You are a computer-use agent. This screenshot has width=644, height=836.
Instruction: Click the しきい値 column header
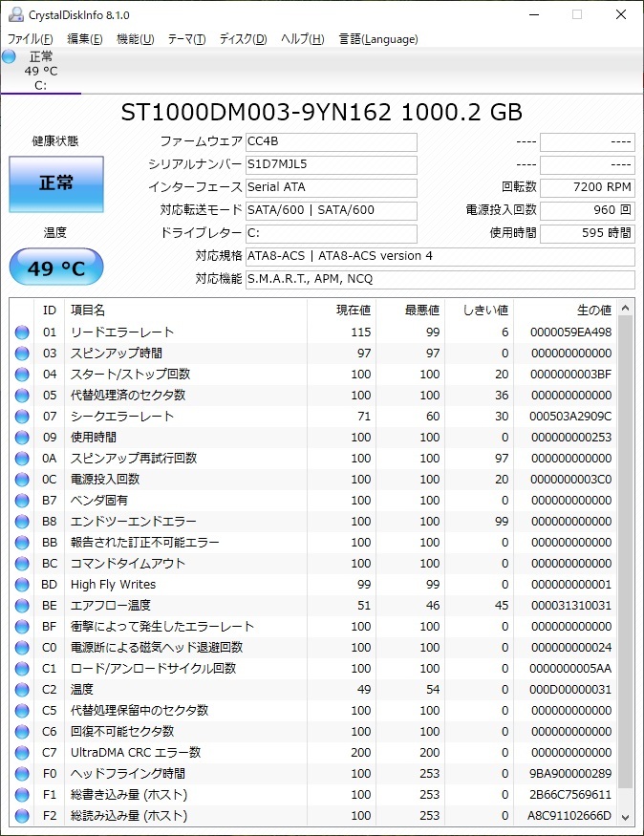pyautogui.click(x=479, y=311)
